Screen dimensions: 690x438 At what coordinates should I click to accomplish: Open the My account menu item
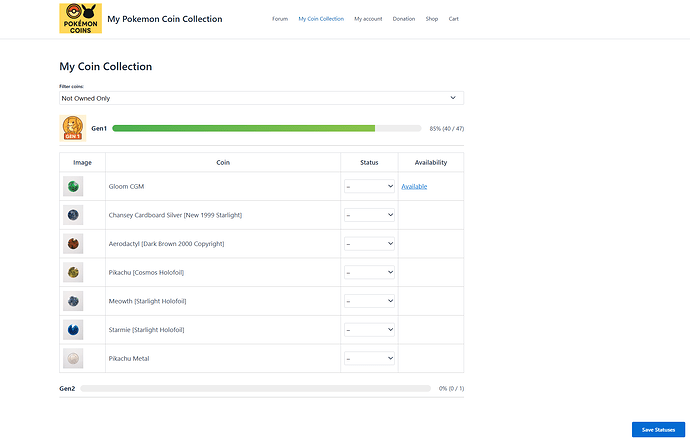(368, 19)
